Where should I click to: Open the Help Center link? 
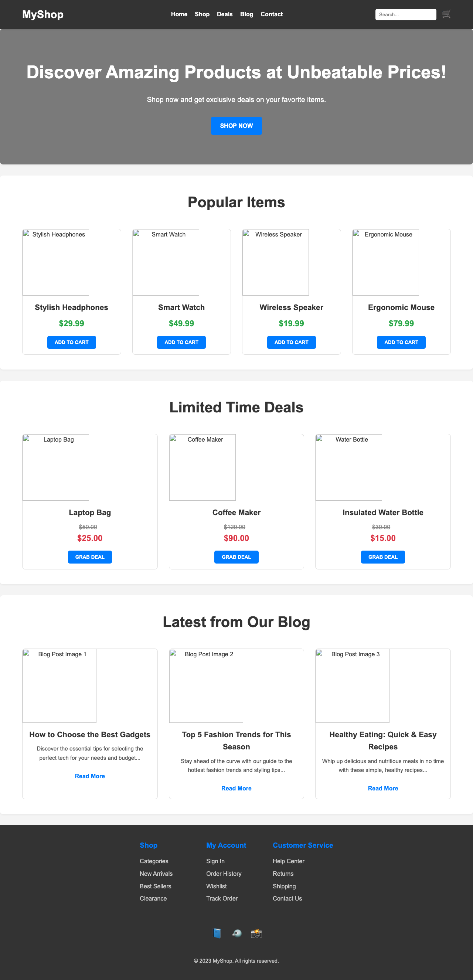tap(288, 861)
